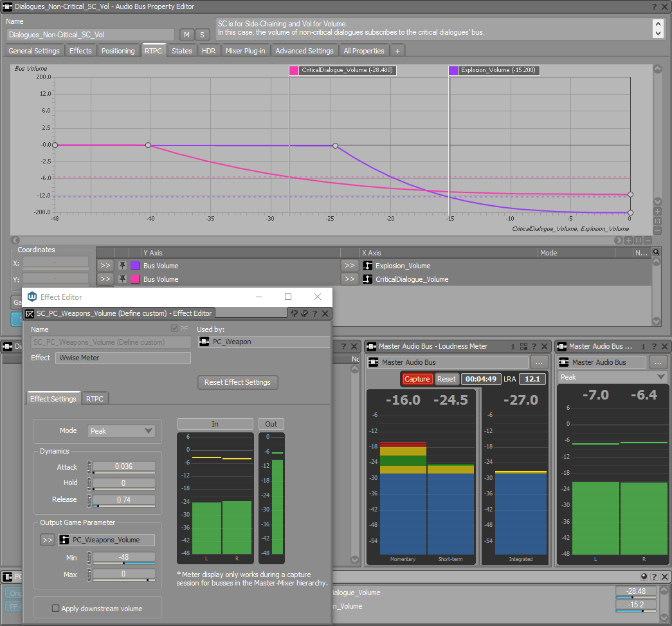This screenshot has height=626, width=672.
Task: Click the Capture button in Loudness Meter
Action: click(417, 379)
